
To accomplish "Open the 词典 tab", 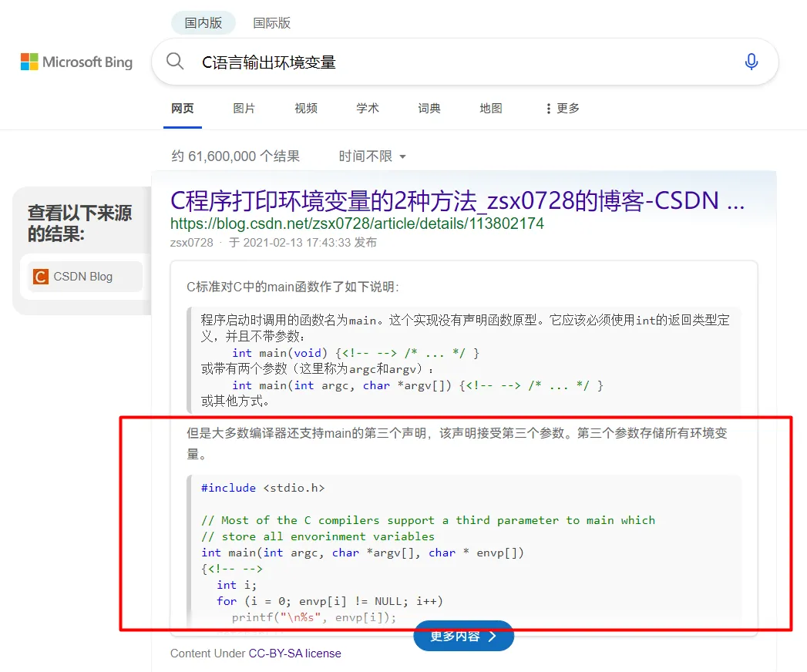I will pos(429,109).
